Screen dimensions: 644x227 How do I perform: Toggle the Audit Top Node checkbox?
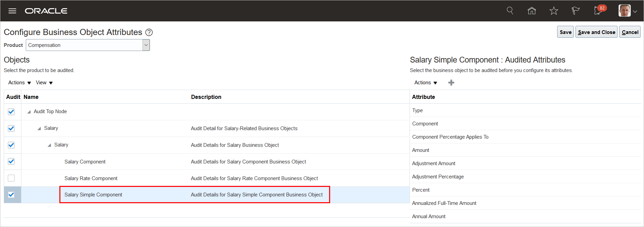(x=11, y=111)
